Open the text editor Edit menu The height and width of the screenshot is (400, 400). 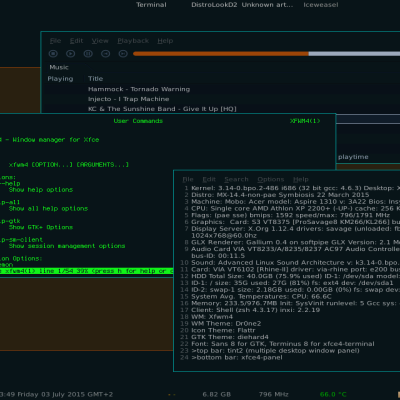pyautogui.click(x=209, y=179)
